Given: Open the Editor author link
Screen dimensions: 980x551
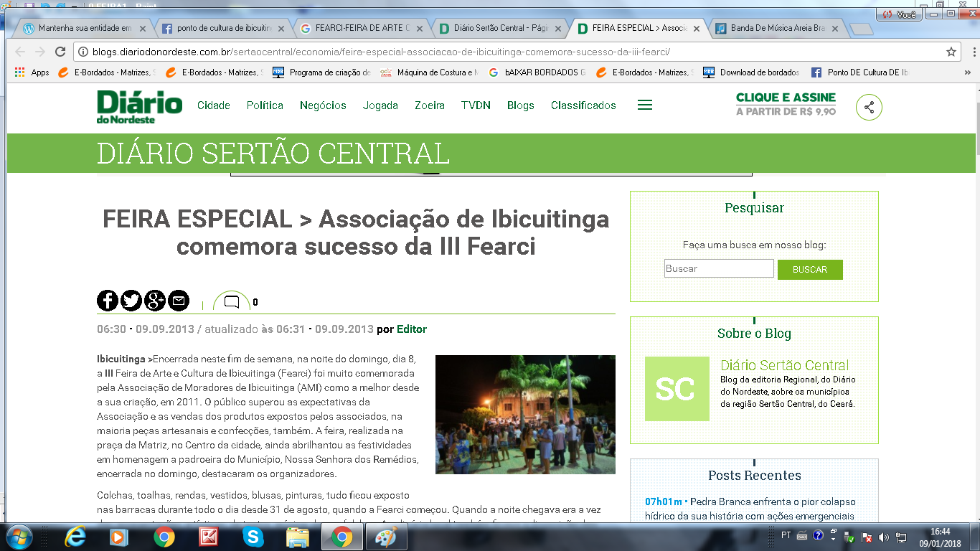Looking at the screenshot, I should click(412, 329).
